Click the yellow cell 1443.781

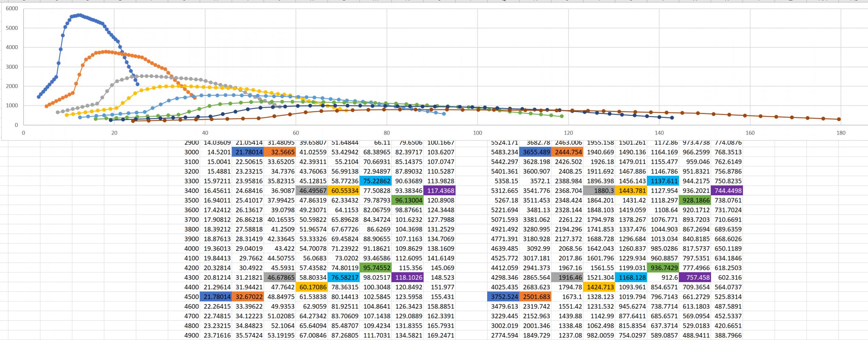pyautogui.click(x=631, y=191)
